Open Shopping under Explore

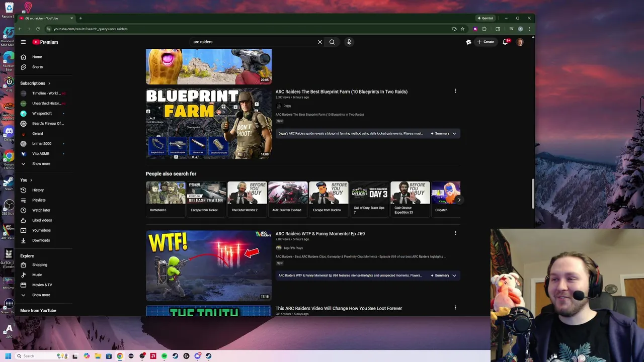(39, 265)
